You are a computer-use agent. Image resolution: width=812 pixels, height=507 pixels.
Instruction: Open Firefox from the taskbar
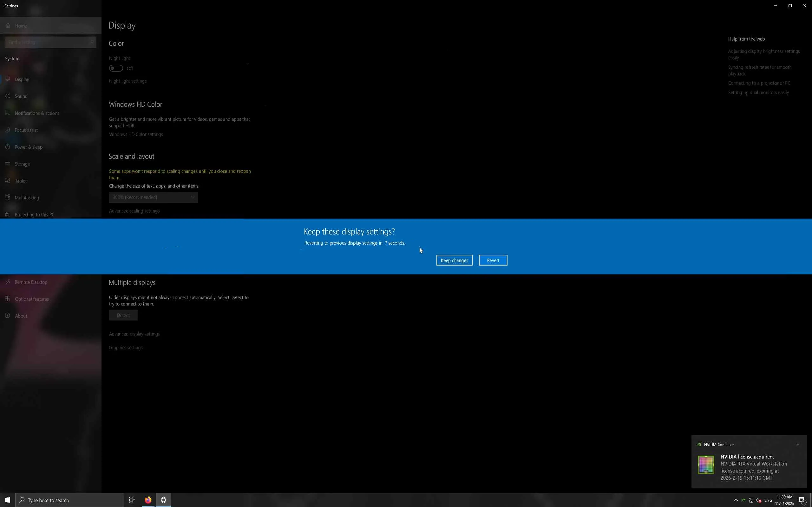(x=148, y=500)
